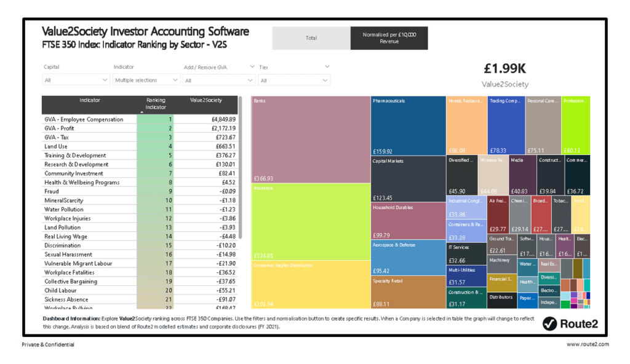Viewport: 630px width, 364px height.
Task: Click GVA - Employee Compensation row
Action: [140, 119]
